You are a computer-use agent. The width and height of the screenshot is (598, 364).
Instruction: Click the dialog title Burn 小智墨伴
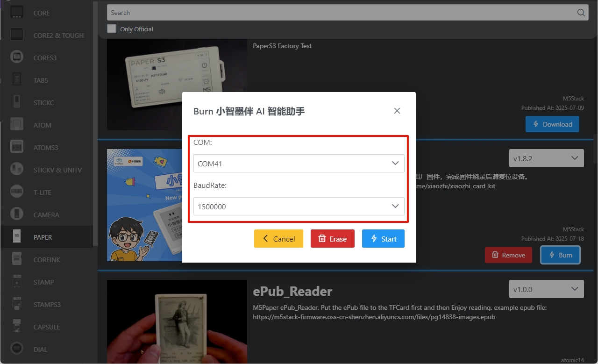coord(249,111)
